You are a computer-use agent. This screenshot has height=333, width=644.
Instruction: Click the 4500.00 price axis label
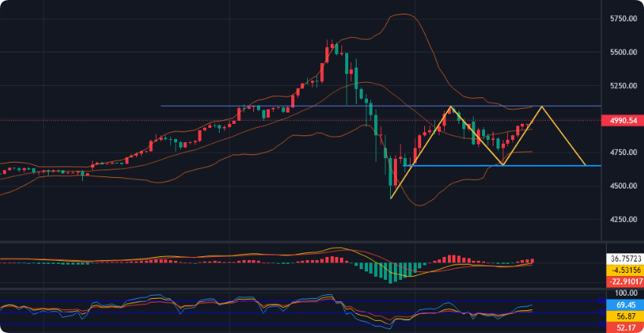click(623, 186)
